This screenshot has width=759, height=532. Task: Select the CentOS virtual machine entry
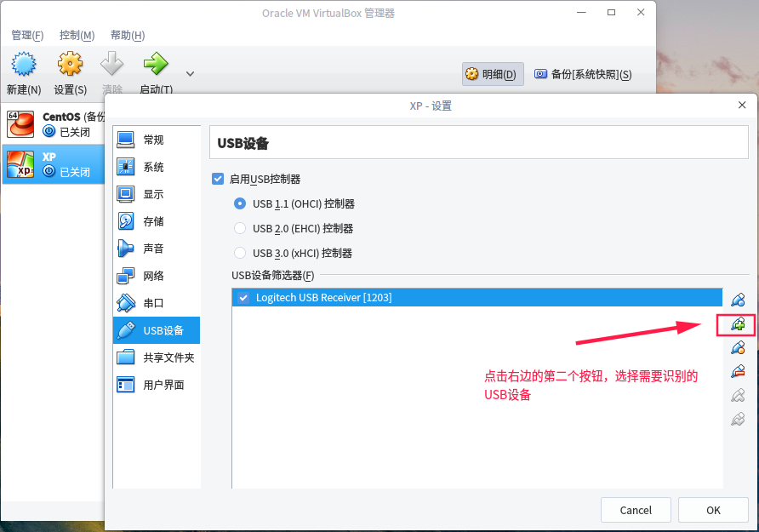[54, 124]
